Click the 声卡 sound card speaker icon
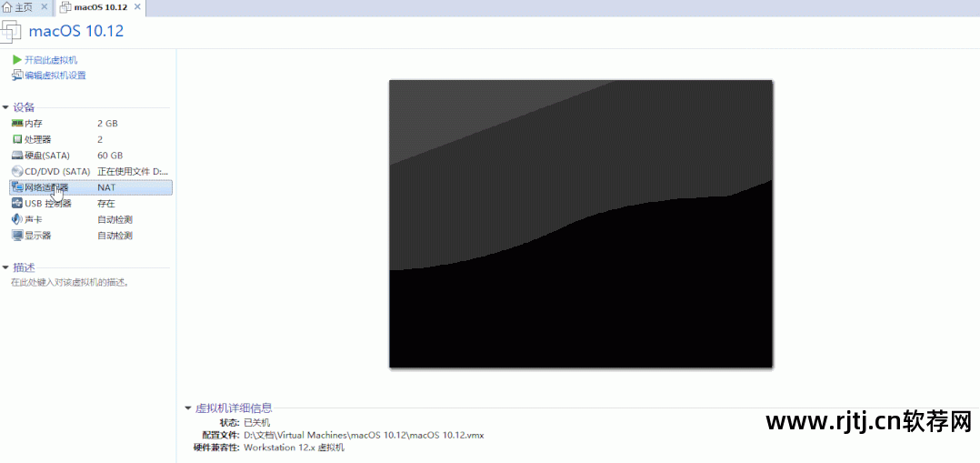 click(17, 219)
